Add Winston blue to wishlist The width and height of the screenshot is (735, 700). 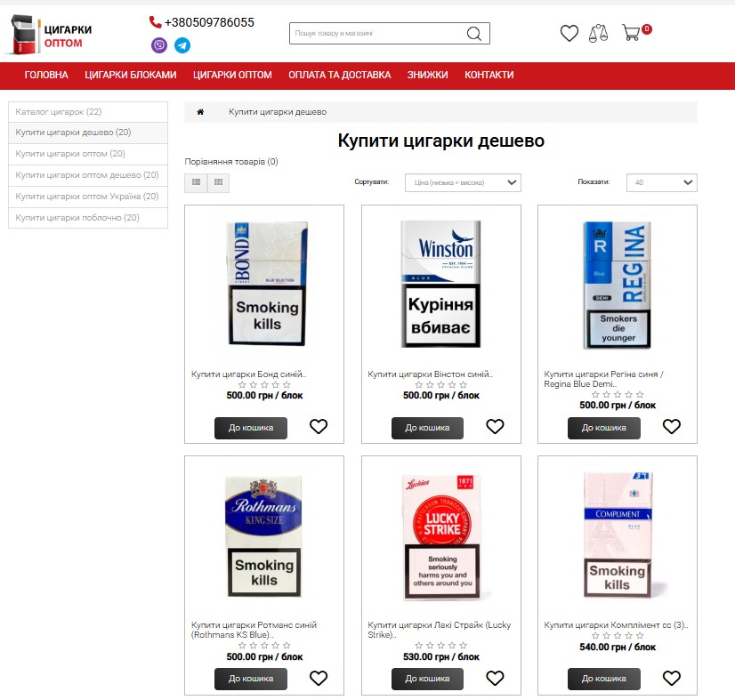point(495,427)
